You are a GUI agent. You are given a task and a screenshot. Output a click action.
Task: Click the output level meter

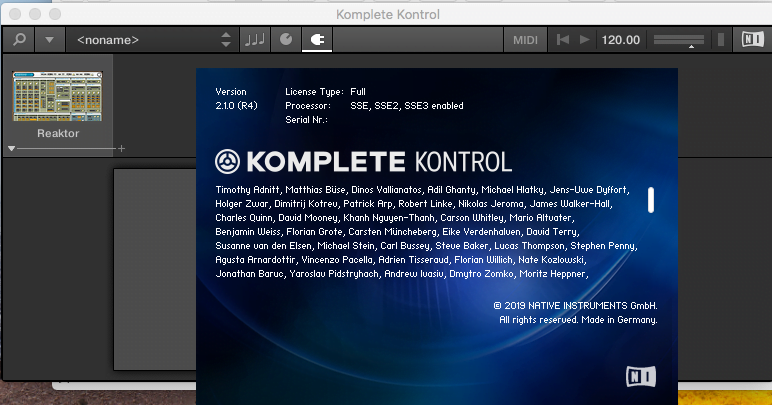pyautogui.click(x=721, y=39)
